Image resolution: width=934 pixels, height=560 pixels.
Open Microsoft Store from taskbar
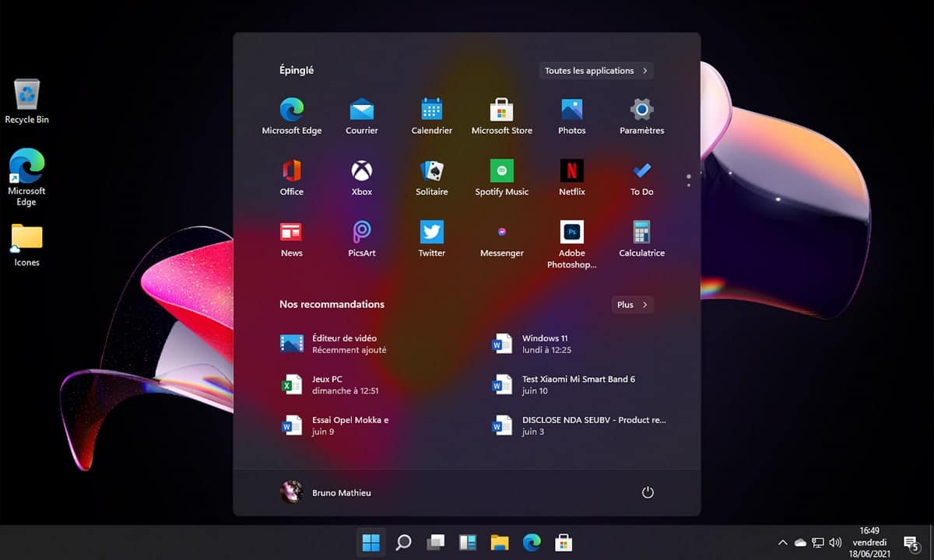coord(564,542)
